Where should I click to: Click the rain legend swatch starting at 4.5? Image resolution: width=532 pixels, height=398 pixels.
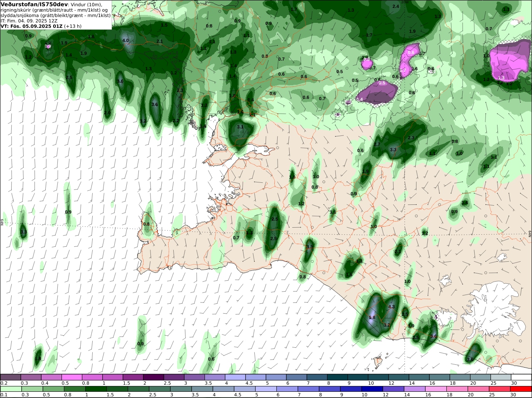pos(244,389)
